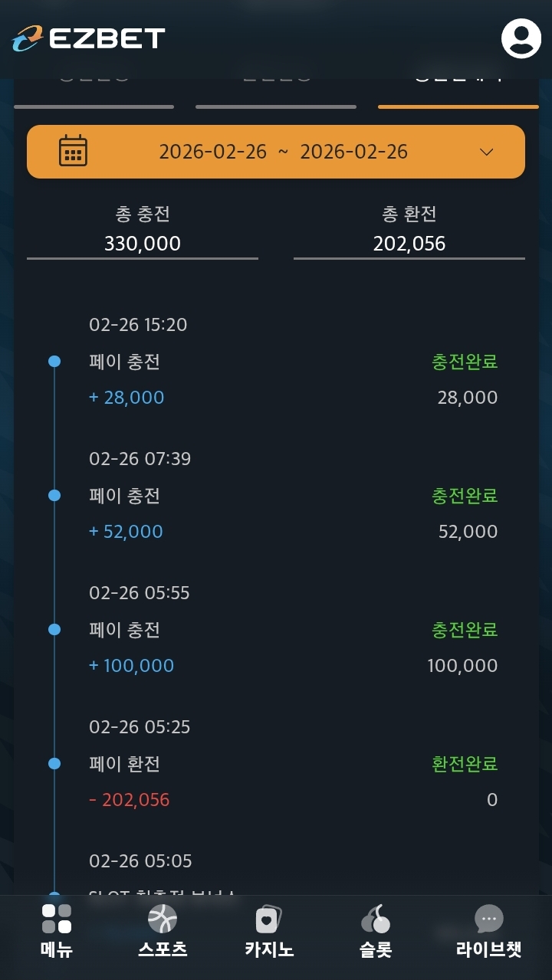Open the calendar icon date picker
Viewport: 552px width, 980px height.
[73, 151]
